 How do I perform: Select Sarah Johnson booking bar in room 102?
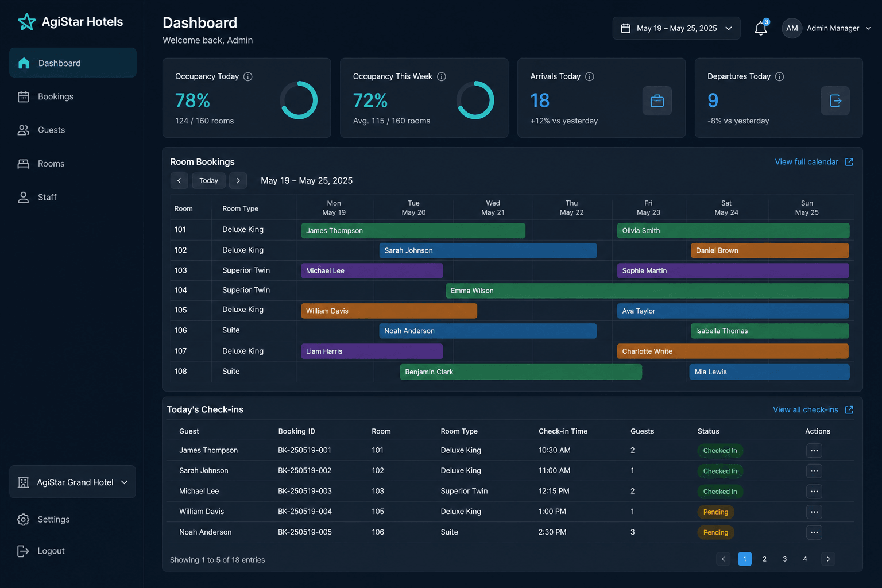click(x=488, y=250)
